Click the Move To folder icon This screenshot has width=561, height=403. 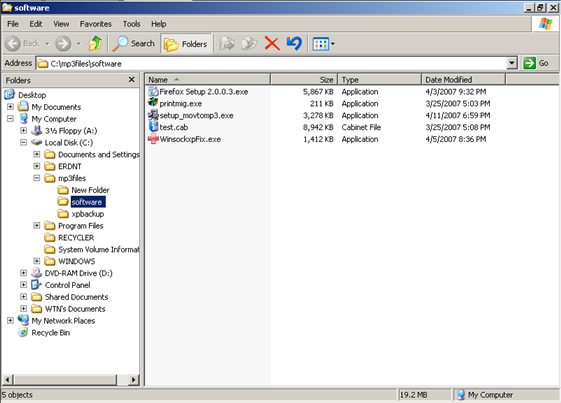(227, 44)
